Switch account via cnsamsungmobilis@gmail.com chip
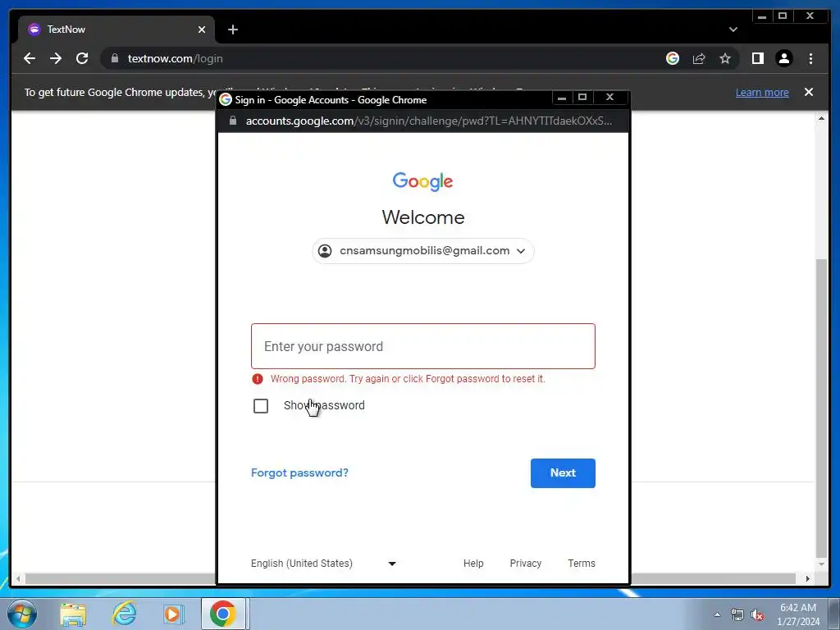The image size is (840, 630). click(422, 251)
